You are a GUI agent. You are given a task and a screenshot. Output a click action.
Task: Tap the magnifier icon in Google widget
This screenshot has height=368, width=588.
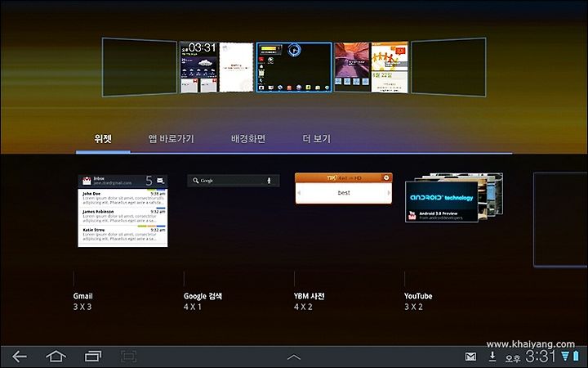195,181
